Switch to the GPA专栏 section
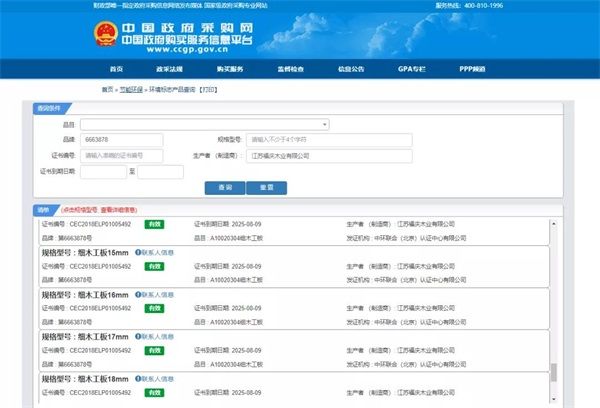This screenshot has width=600, height=408. click(411, 70)
